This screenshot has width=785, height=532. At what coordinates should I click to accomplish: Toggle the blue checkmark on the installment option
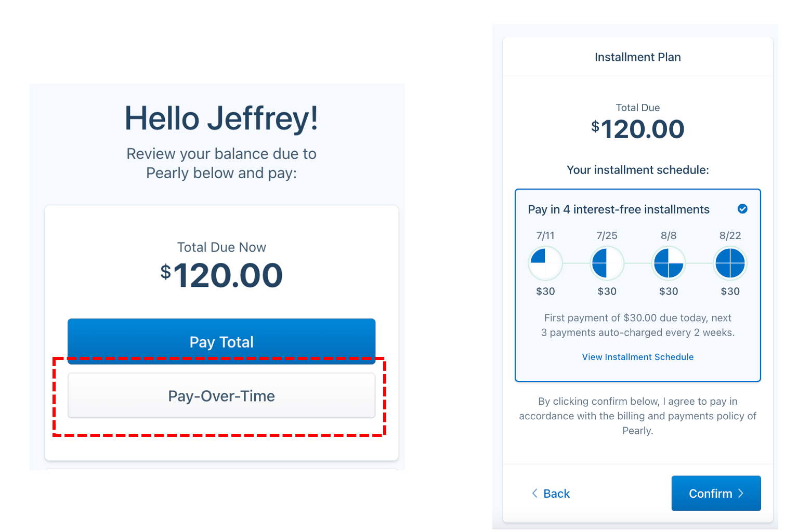pos(742,209)
